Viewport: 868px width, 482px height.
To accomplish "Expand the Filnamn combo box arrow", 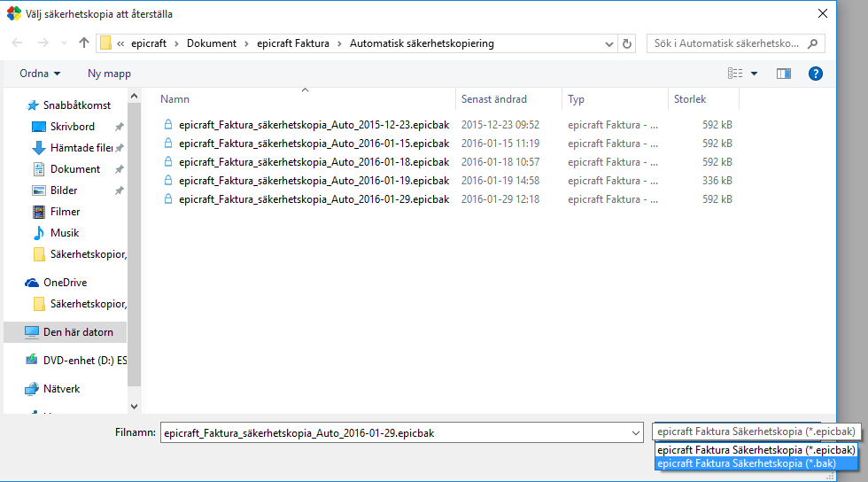I will (x=636, y=433).
